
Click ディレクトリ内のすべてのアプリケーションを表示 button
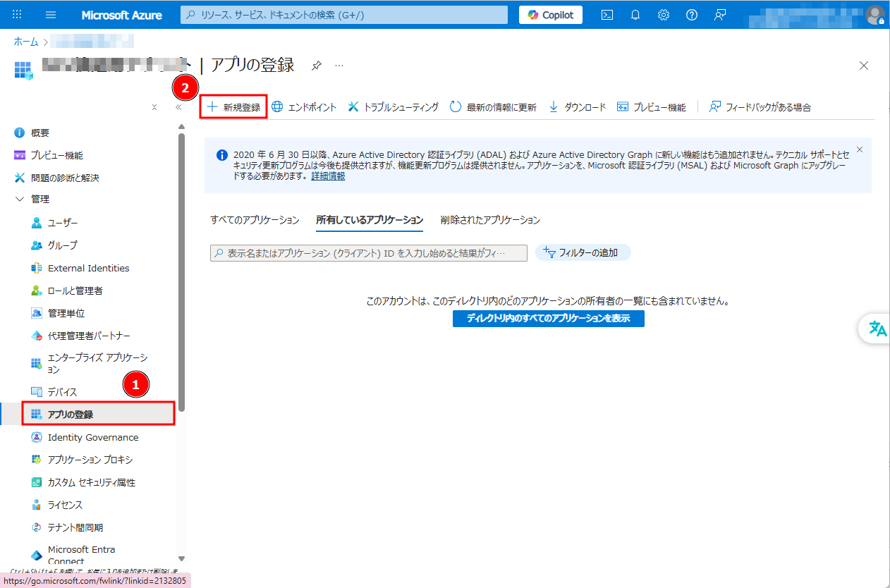tap(548, 319)
